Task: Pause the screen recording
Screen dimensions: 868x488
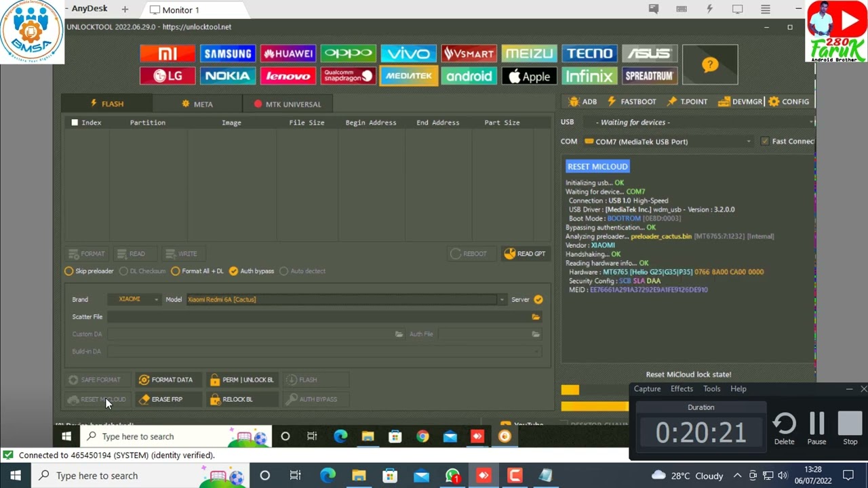Action: (x=816, y=428)
